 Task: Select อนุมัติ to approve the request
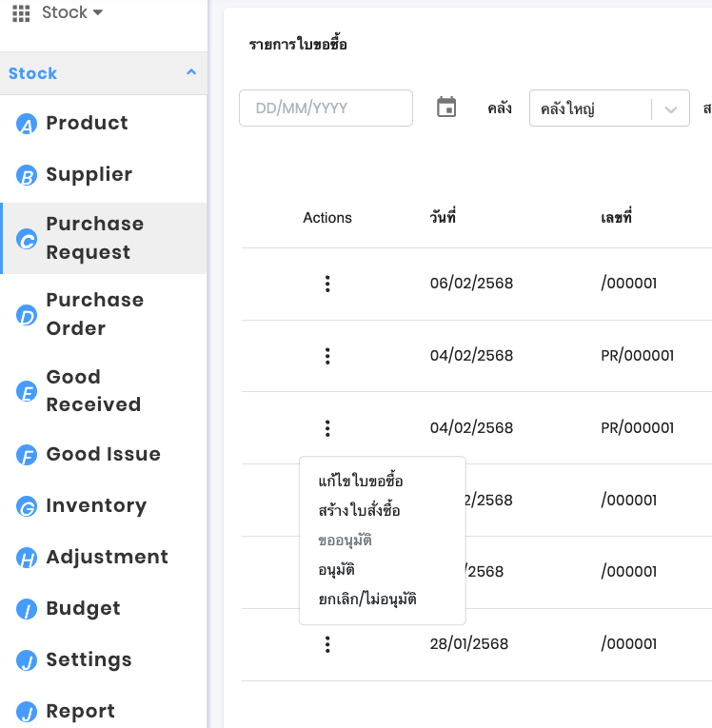337,570
